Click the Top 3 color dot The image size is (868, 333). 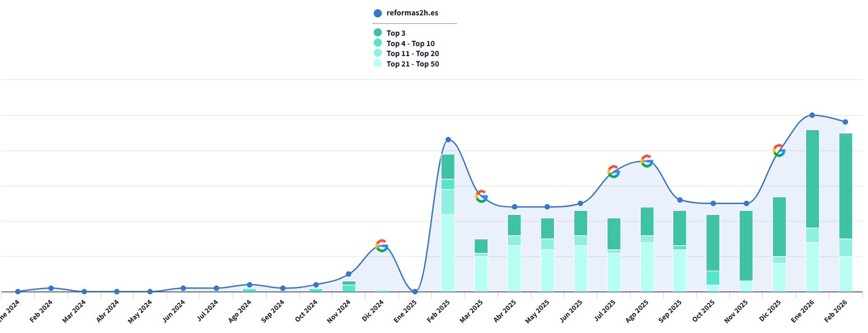[378, 33]
